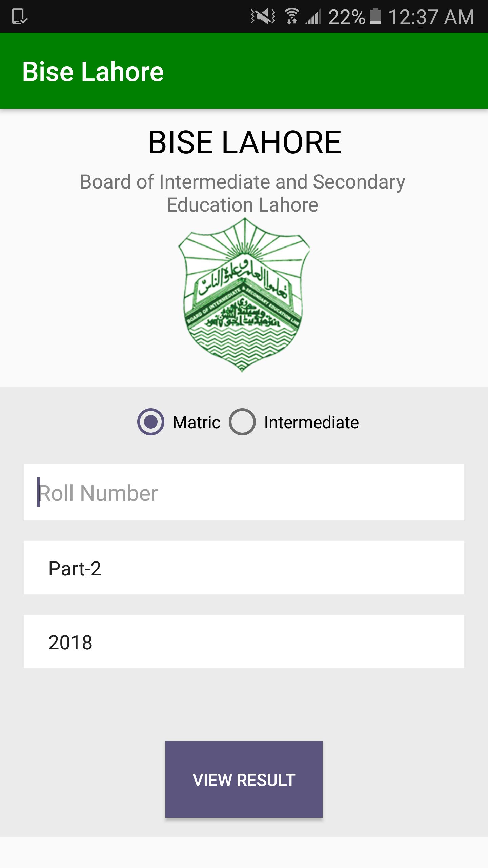This screenshot has width=488, height=868.
Task: Tap the vibrate mode status icon
Action: 263,17
